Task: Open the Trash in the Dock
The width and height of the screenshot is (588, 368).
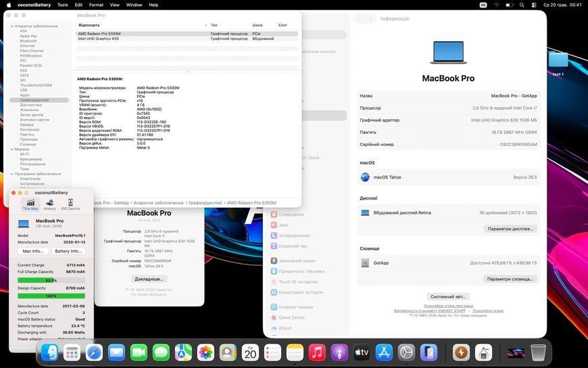Action: [x=538, y=352]
